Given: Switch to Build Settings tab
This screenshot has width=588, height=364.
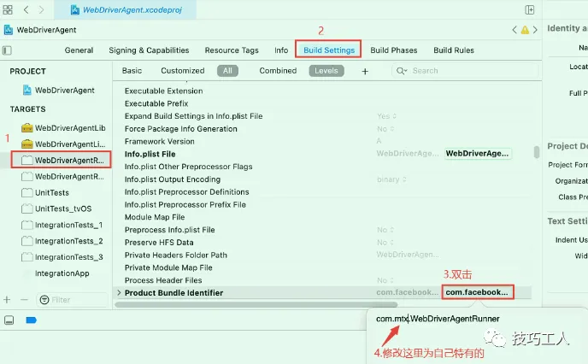Looking at the screenshot, I should (329, 50).
